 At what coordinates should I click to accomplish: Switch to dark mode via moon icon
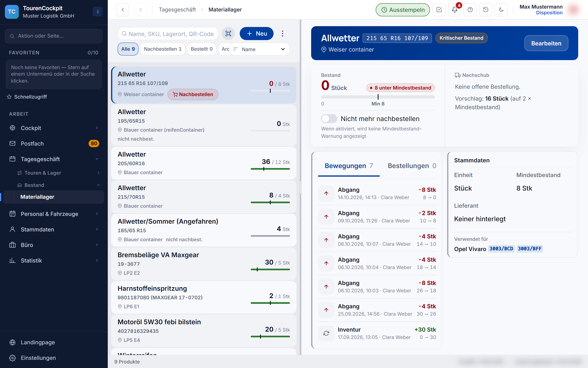pos(501,10)
